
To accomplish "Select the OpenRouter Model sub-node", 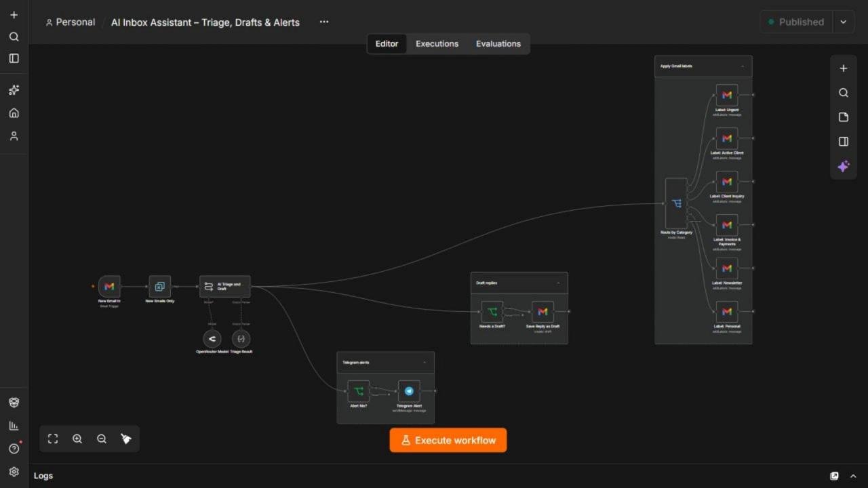I will click(212, 338).
